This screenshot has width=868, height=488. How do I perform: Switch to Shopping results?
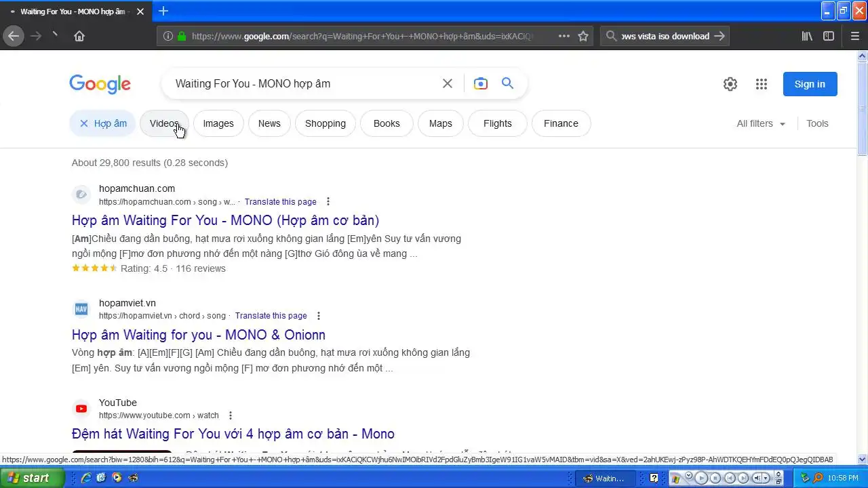point(325,123)
